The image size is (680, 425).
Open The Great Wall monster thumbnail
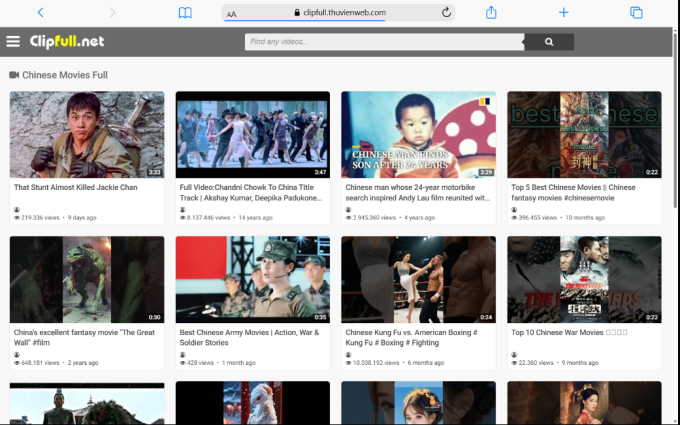point(87,279)
